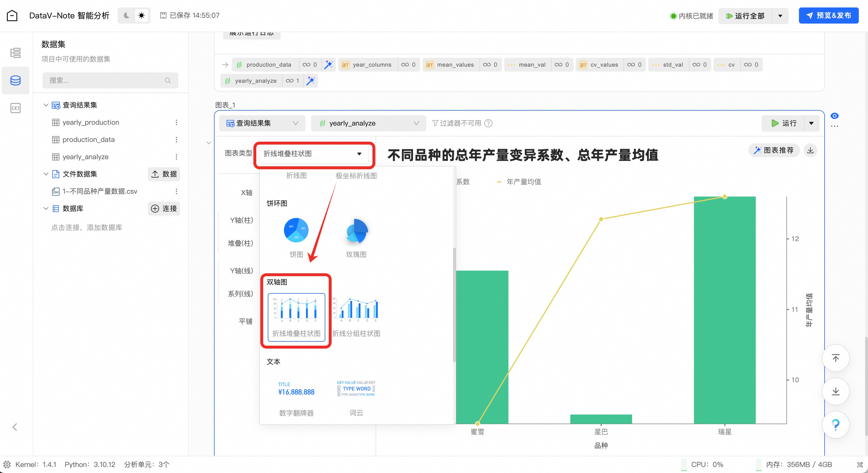Click the home icon in top bar
This screenshot has height=473, width=868.
pos(12,16)
